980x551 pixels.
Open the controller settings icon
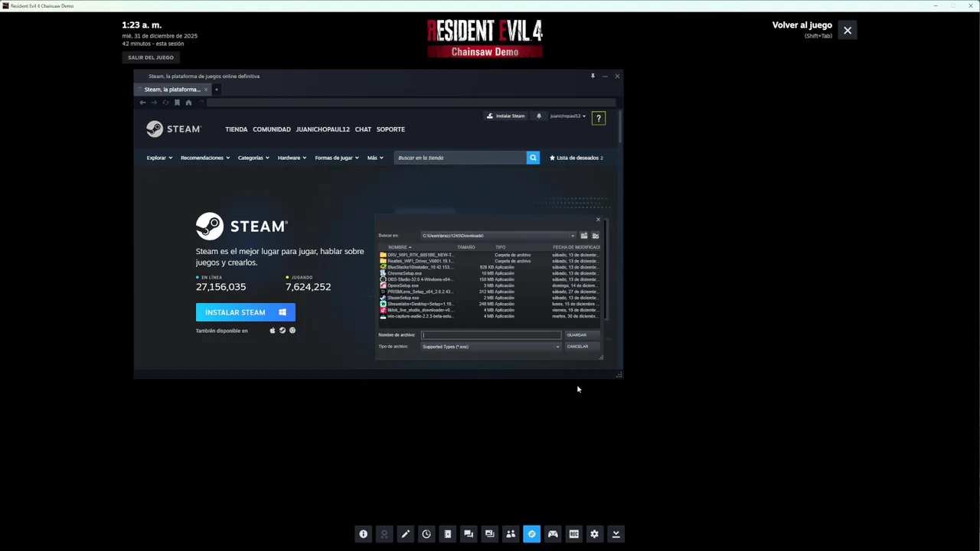[x=553, y=534]
